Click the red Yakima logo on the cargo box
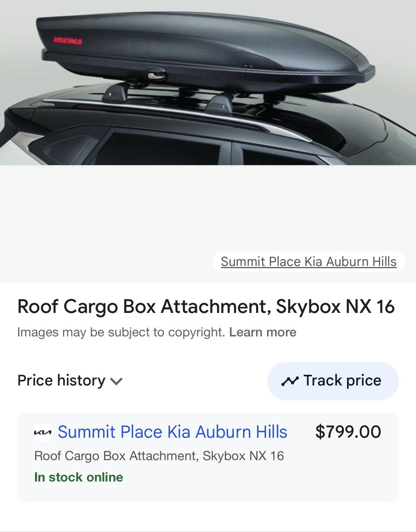 (x=68, y=41)
